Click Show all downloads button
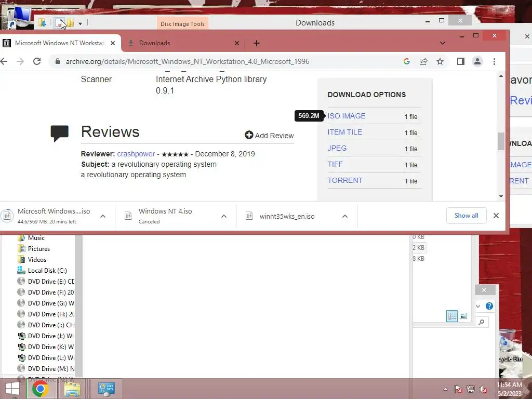This screenshot has width=532, height=399. point(466,216)
